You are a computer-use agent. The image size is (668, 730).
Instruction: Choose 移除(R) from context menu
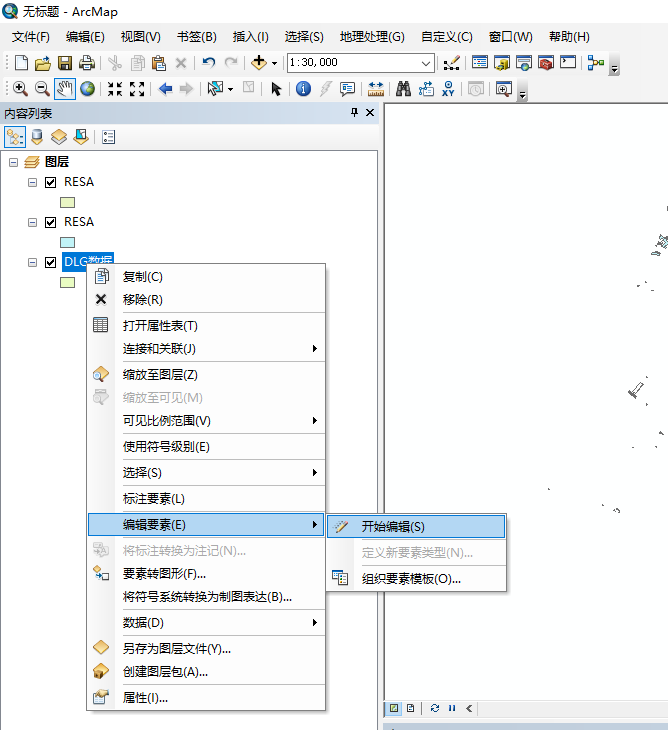pyautogui.click(x=206, y=299)
